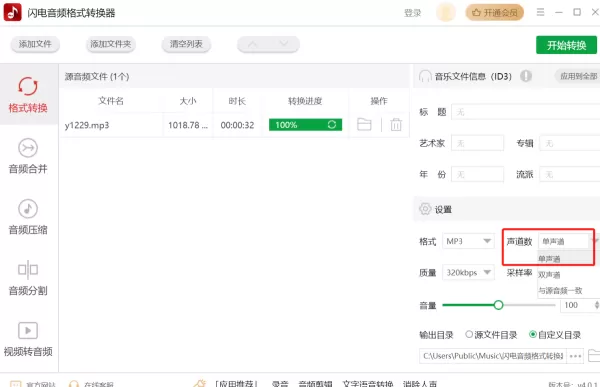Click the 艺术家 artist input field
600x387 pixels.
pyautogui.click(x=478, y=143)
